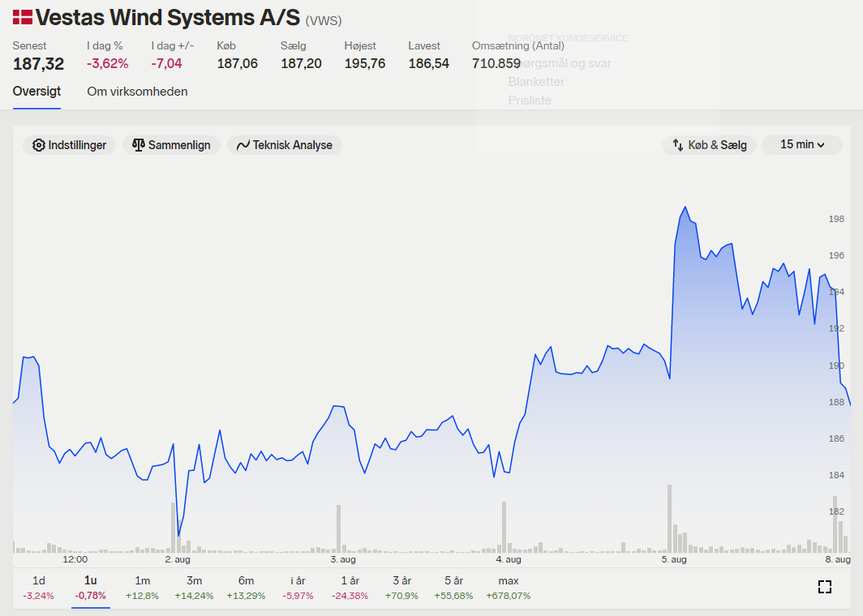This screenshot has width=863, height=616.
Task: Click the turnover value 710.859
Action: 496,64
